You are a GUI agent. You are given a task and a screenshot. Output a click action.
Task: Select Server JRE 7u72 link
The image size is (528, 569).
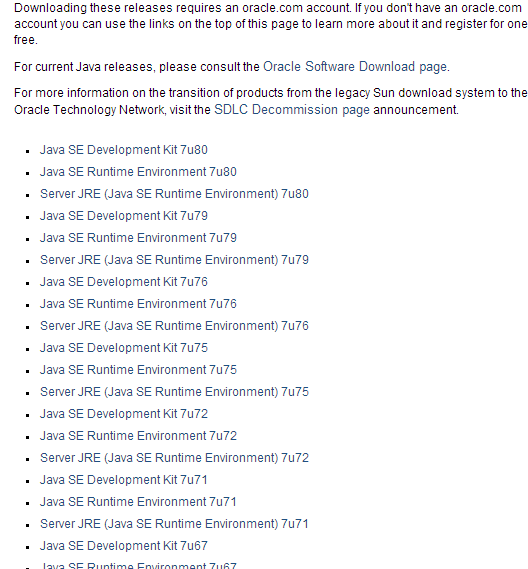coord(174,458)
